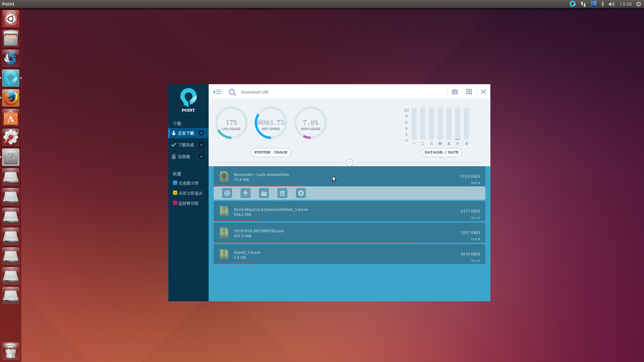Click Point indicator in top panel
The width and height of the screenshot is (644, 362).
pyautogui.click(x=573, y=4)
